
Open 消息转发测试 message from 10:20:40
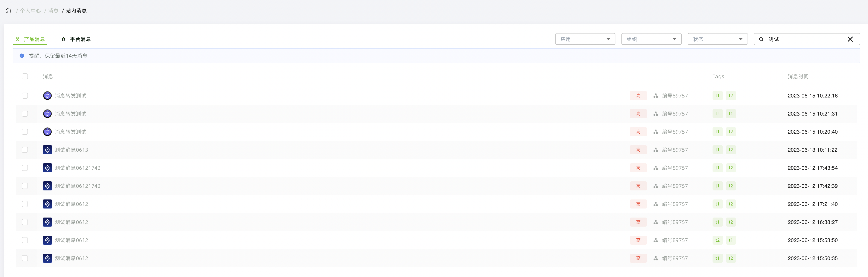click(x=71, y=132)
